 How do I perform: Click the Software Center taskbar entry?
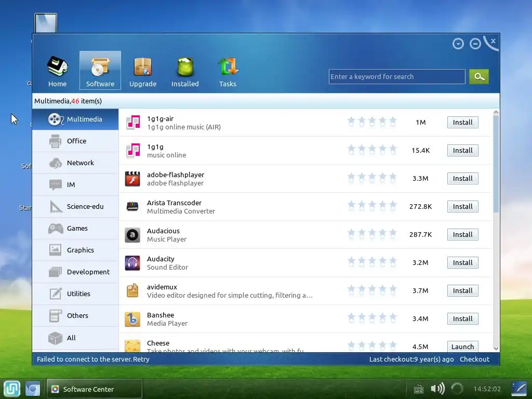pyautogui.click(x=95, y=389)
